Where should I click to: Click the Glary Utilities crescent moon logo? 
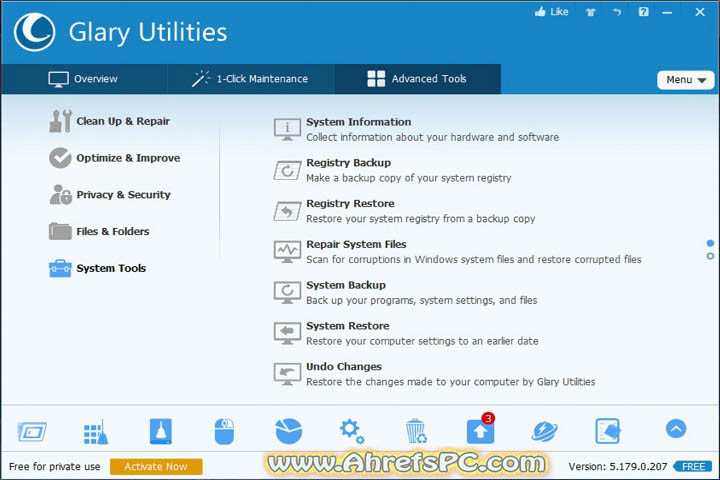34,32
